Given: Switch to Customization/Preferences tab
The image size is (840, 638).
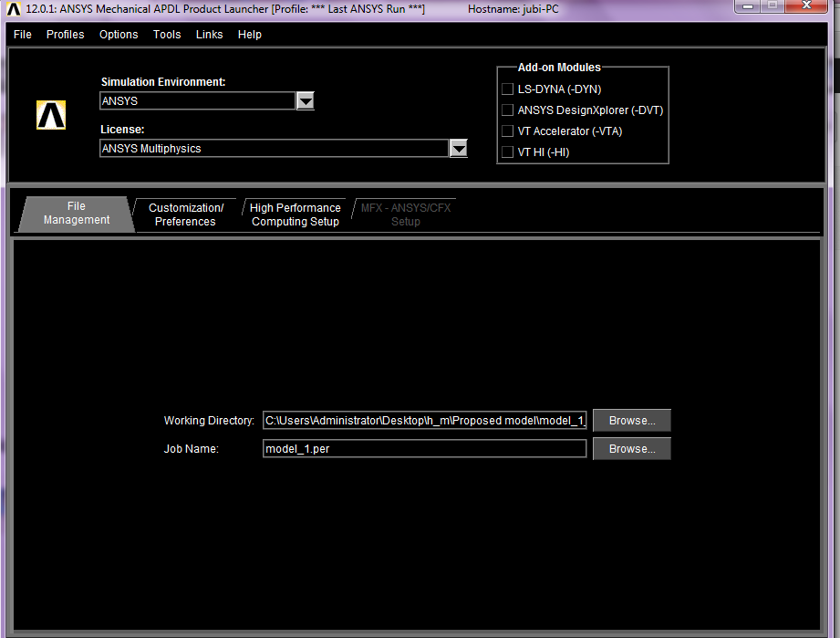Looking at the screenshot, I should click(x=186, y=214).
